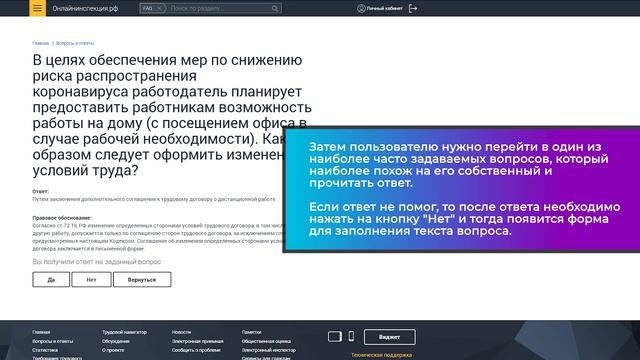Click the Виджет button in footer
640x360 pixels.
[x=389, y=337]
